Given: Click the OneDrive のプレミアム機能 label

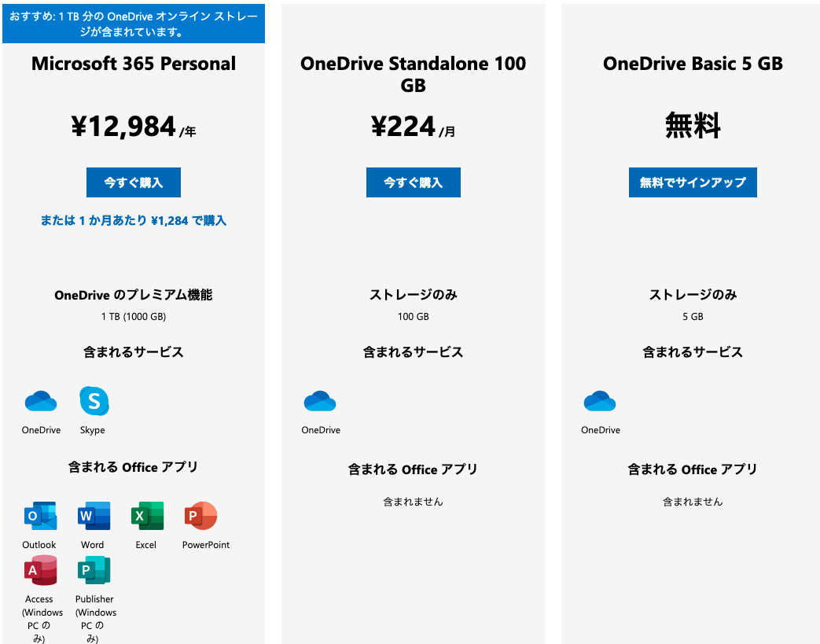Looking at the screenshot, I should point(134,295).
